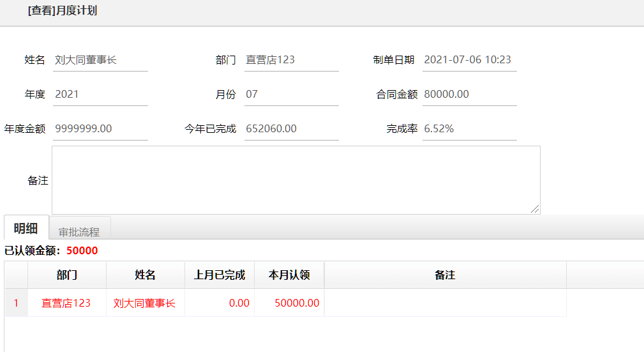Open the 审批流程 tab

pyautogui.click(x=79, y=232)
